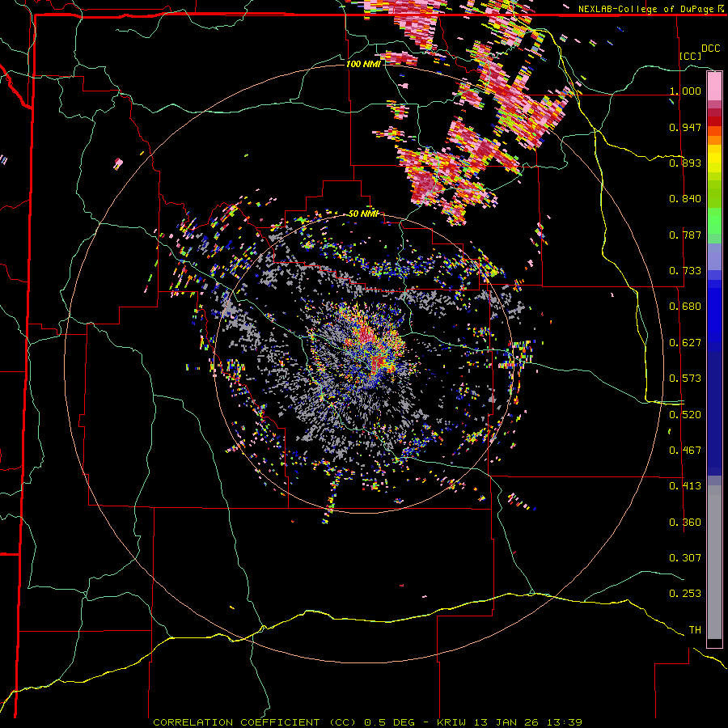Click the KRIW station identifier in the caption

click(453, 722)
